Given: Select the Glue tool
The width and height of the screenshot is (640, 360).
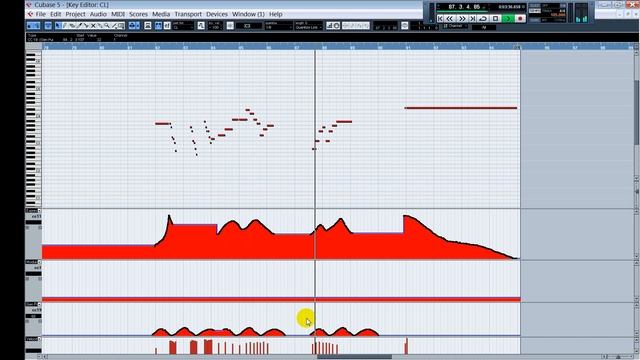Looking at the screenshot, I should point(100,26).
